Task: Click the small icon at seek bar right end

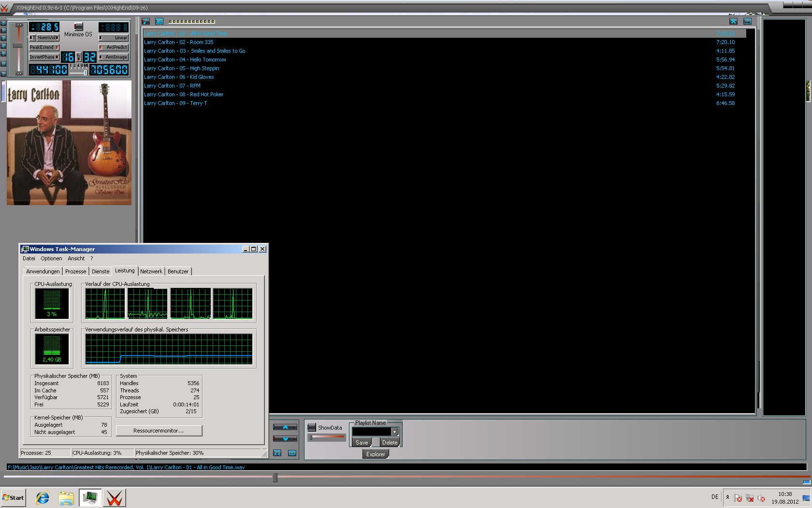Action: [x=806, y=482]
